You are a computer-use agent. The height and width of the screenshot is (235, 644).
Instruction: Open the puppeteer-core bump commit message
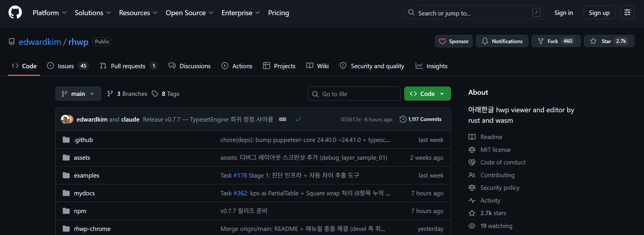[x=305, y=140]
